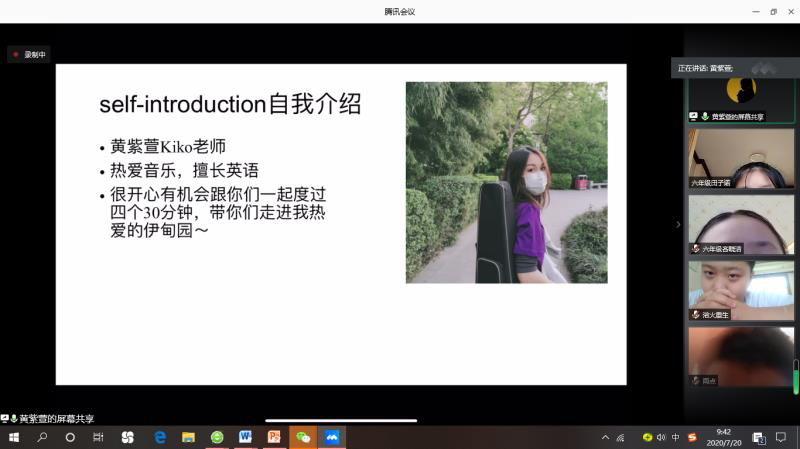The image size is (800, 449).
Task: Expand the hidden system tray icons
Action: tap(605, 437)
